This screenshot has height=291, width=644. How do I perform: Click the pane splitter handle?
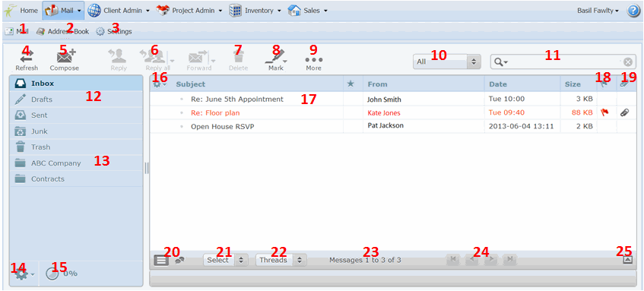pos(146,168)
